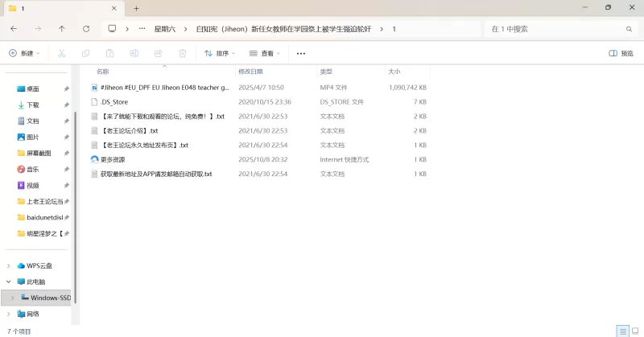Viewport: 644px width, 337px height.
Task: Click the Rename icon in toolbar
Action: point(134,53)
